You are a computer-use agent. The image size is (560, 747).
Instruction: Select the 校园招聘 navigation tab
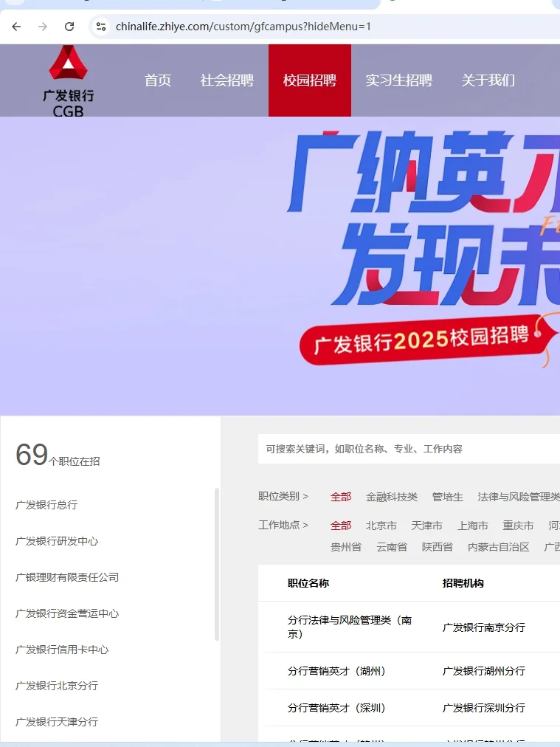coord(310,80)
